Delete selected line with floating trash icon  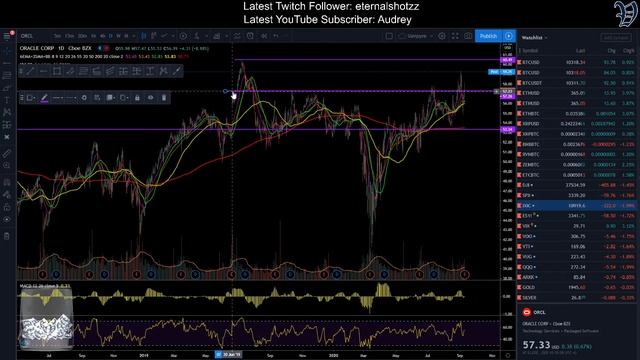[x=164, y=98]
